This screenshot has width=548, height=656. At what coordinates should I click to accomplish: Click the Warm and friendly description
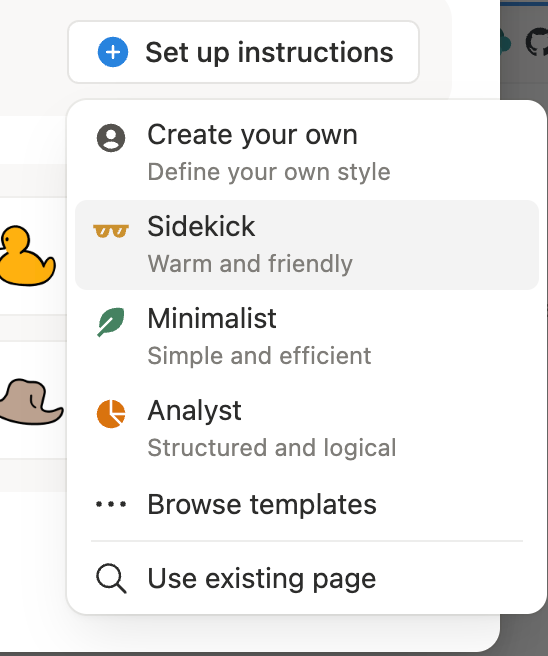tap(250, 264)
